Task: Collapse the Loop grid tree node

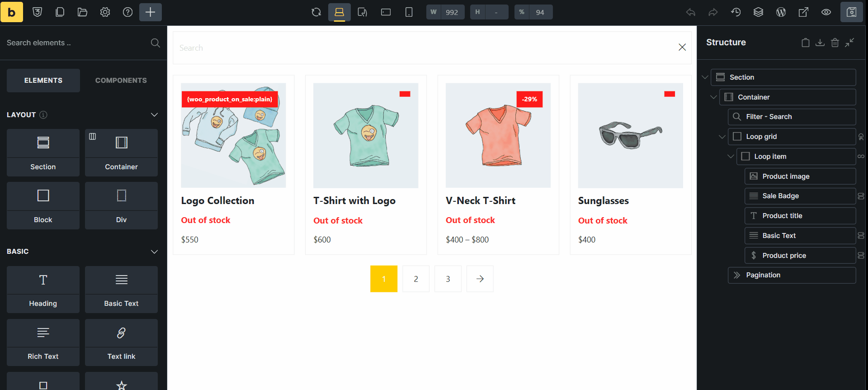Action: pyautogui.click(x=722, y=137)
